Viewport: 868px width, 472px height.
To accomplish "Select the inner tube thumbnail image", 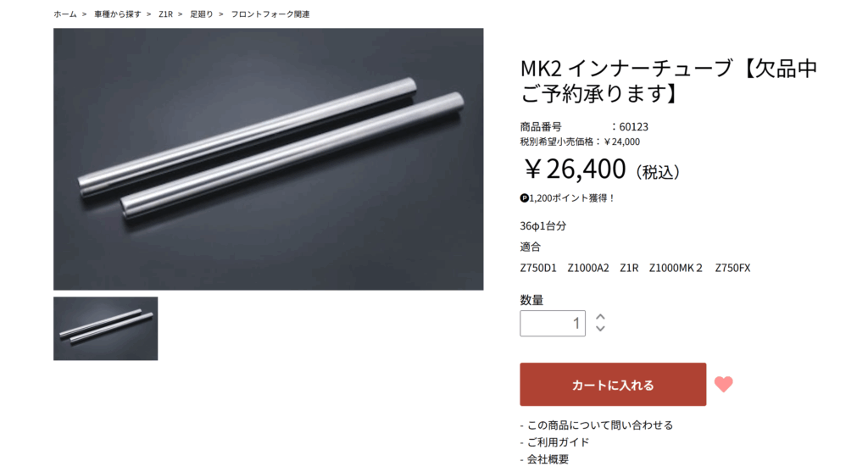I will point(105,329).
